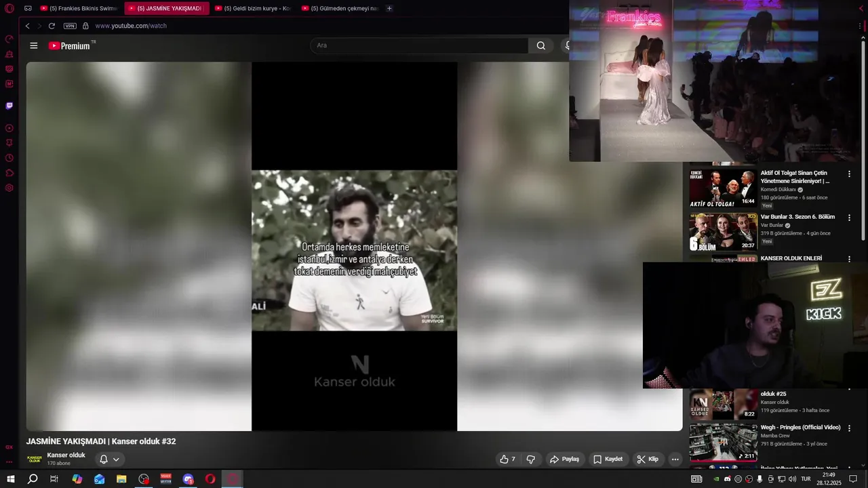Open the pinboard pin sidebar icon
868x488 pixels.
pyautogui.click(x=9, y=143)
